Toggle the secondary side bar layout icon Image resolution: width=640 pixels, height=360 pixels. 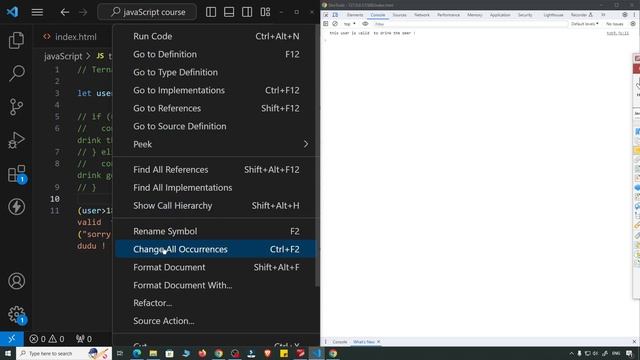247,12
